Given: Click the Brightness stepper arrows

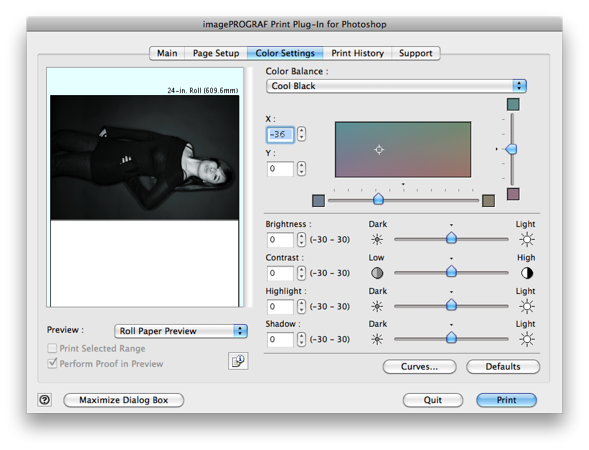Looking at the screenshot, I should pos(301,239).
